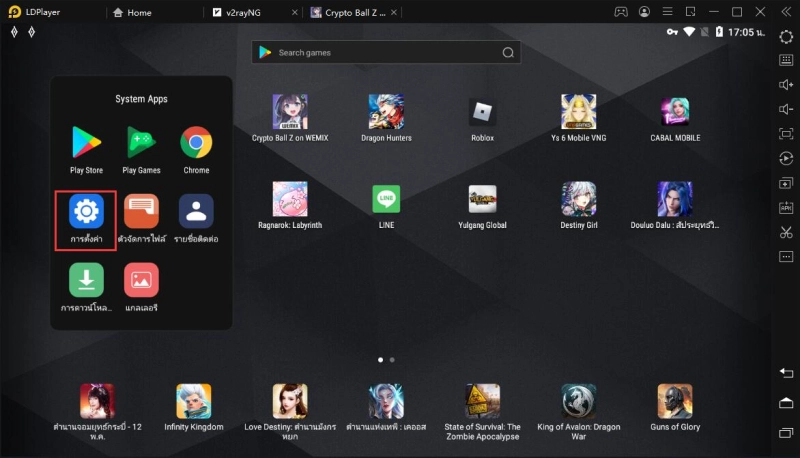Launch Ys 6 Mobile VNG
The height and width of the screenshot is (458, 800).
(579, 112)
